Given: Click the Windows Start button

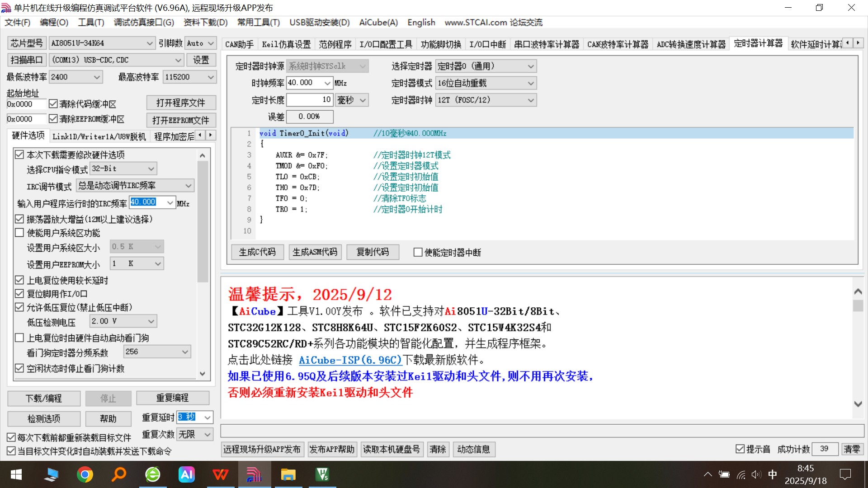Looking at the screenshot, I should pyautogui.click(x=16, y=474).
